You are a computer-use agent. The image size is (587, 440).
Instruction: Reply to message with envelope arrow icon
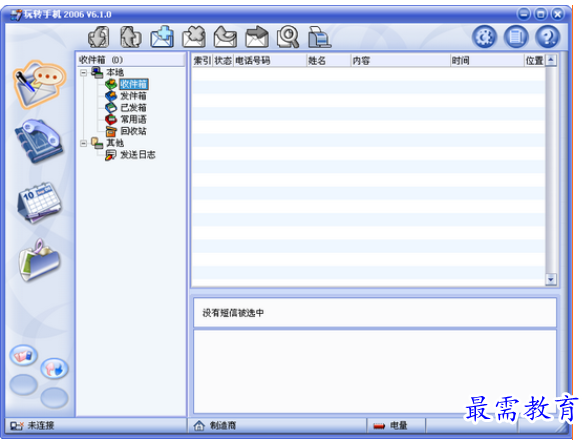225,37
